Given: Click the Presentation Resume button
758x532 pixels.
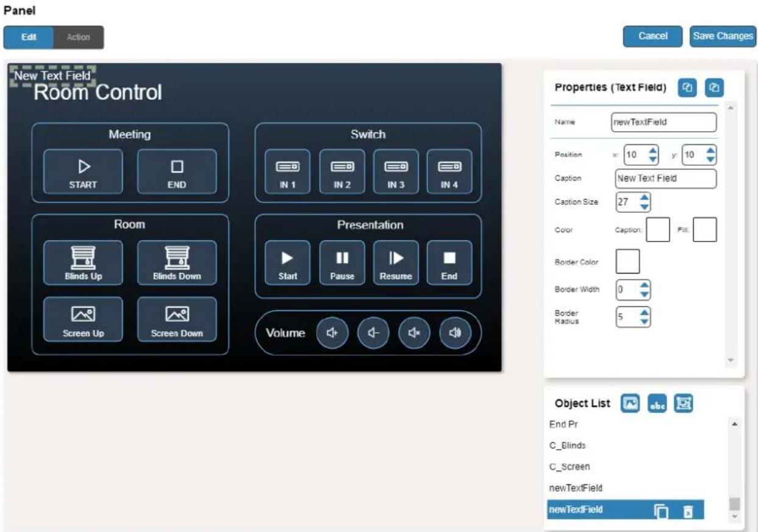Looking at the screenshot, I should (396, 263).
